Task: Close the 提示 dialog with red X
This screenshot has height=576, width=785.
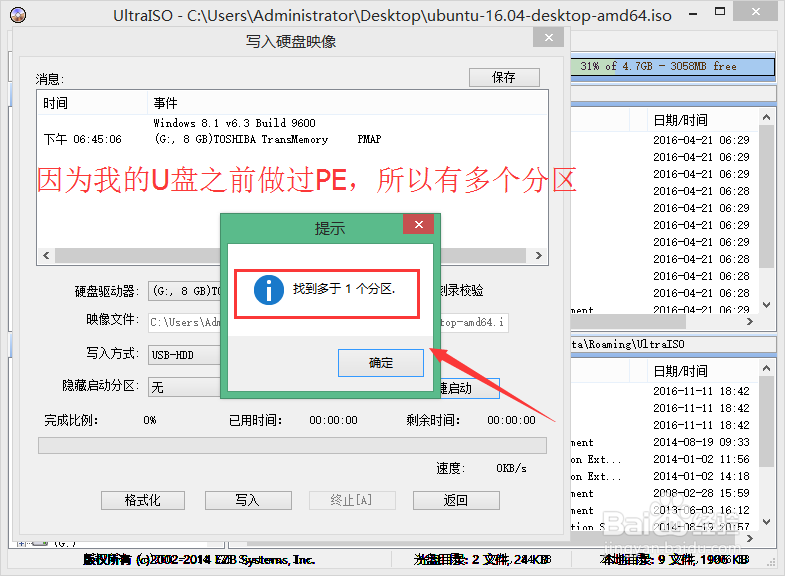Action: 419,225
